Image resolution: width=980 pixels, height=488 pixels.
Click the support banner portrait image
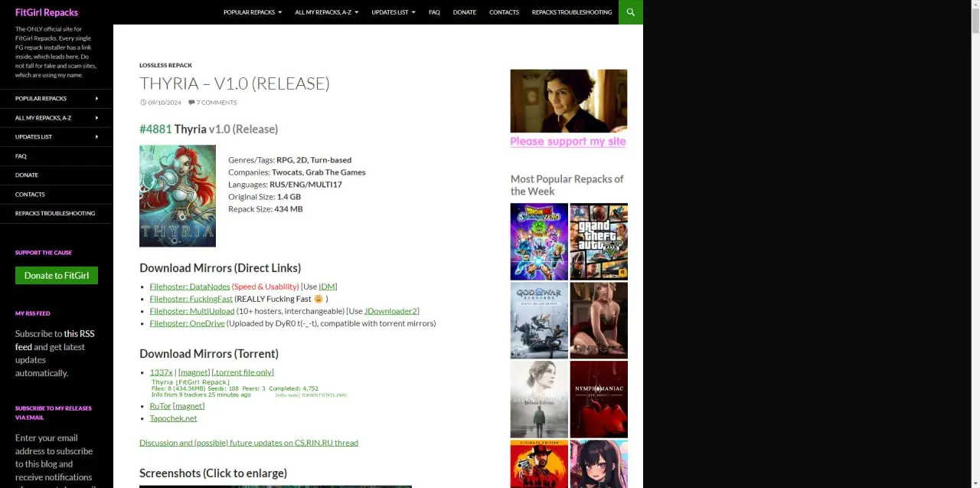coord(569,101)
